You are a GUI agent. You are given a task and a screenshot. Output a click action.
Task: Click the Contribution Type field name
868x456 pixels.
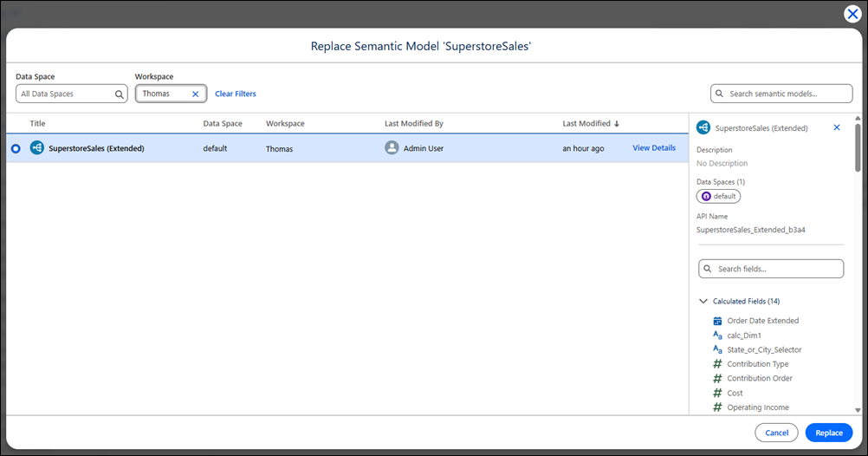pyautogui.click(x=758, y=364)
